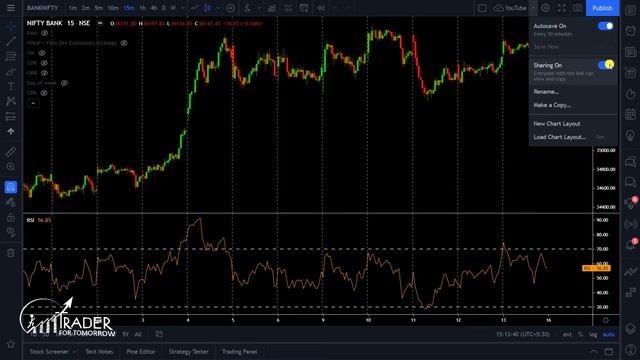Open the alerts clock icon in right sidebar
The height and width of the screenshot is (360, 640).
coord(631,31)
